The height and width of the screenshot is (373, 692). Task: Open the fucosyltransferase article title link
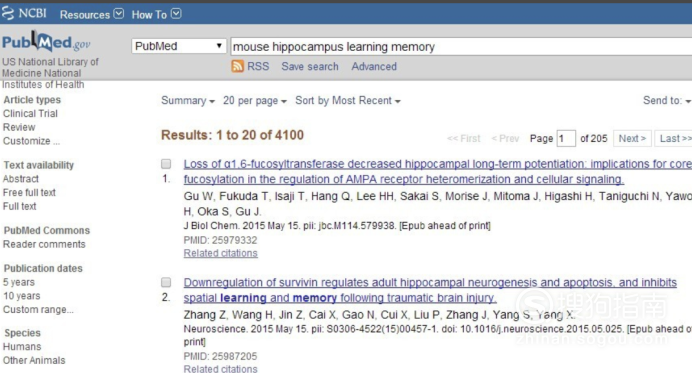coord(437,172)
